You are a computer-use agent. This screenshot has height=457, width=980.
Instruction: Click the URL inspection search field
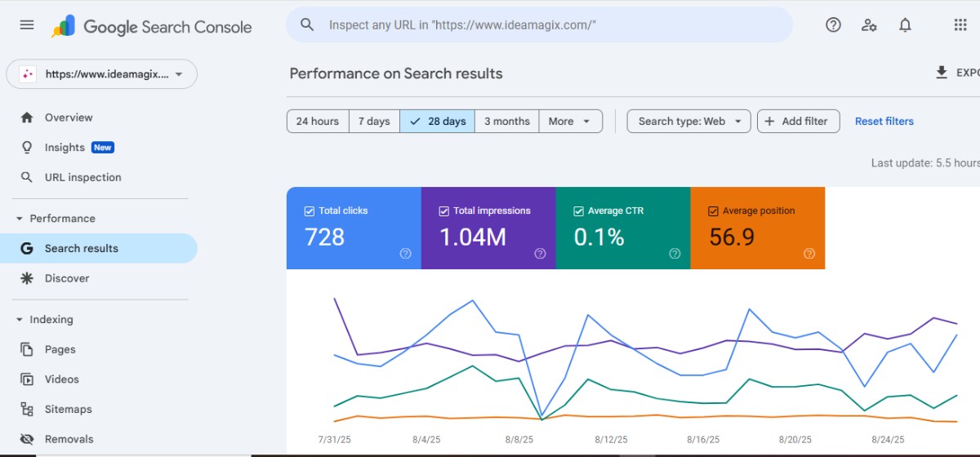click(x=539, y=25)
